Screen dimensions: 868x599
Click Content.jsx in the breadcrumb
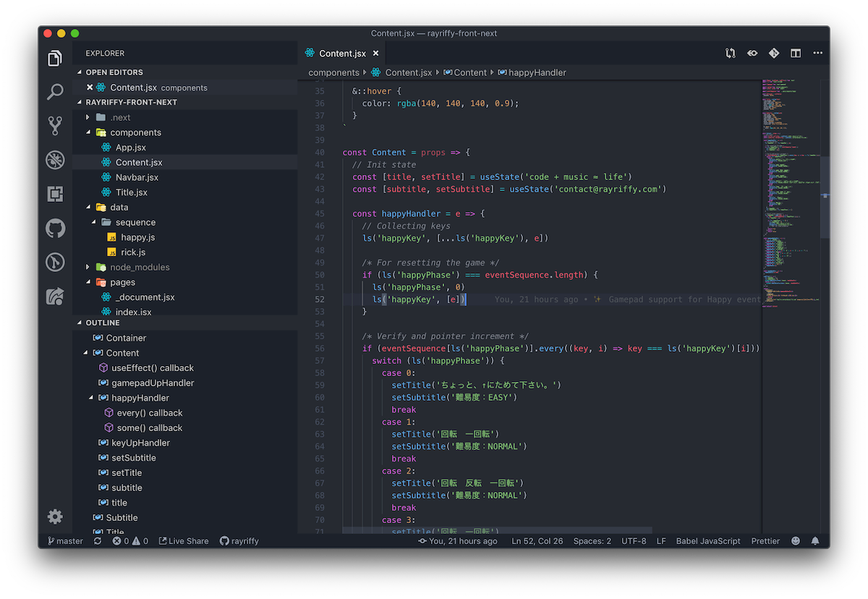(408, 72)
